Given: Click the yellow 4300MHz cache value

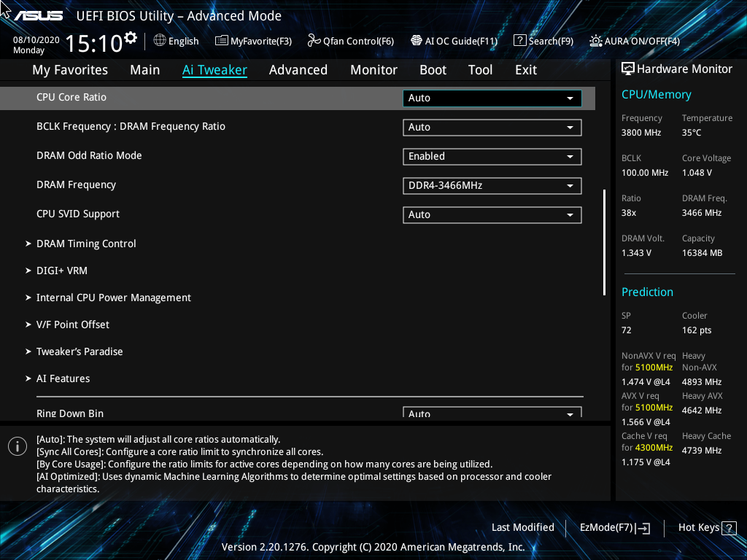Looking at the screenshot, I should pyautogui.click(x=654, y=448).
